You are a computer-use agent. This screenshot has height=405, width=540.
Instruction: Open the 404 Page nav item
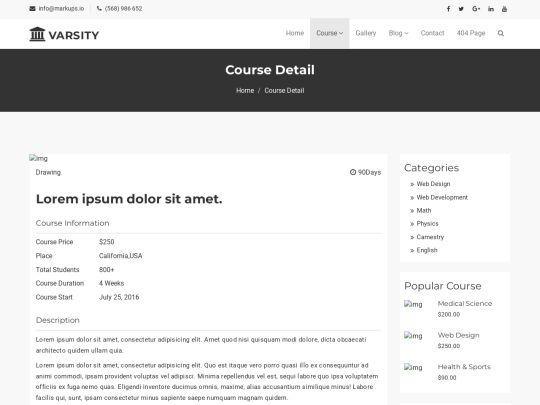[471, 33]
